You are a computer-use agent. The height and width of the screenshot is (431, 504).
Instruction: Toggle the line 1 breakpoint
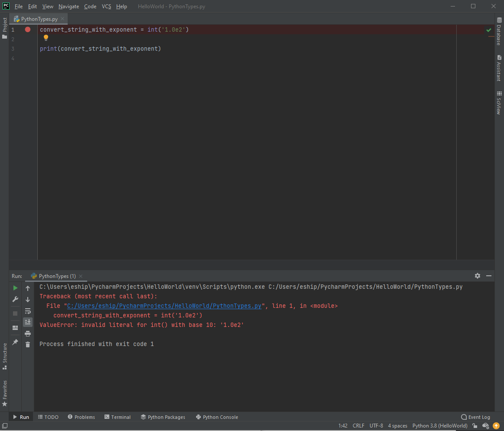[x=27, y=29]
